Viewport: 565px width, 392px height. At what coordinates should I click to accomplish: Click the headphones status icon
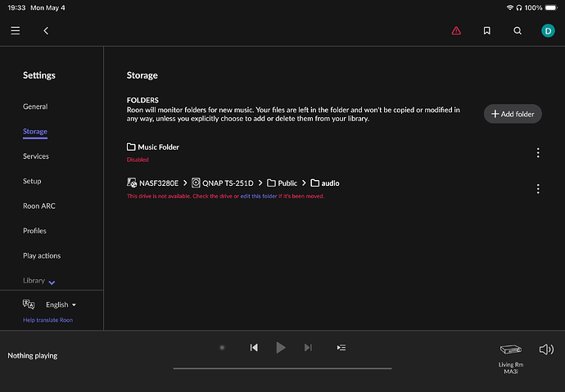(519, 7)
